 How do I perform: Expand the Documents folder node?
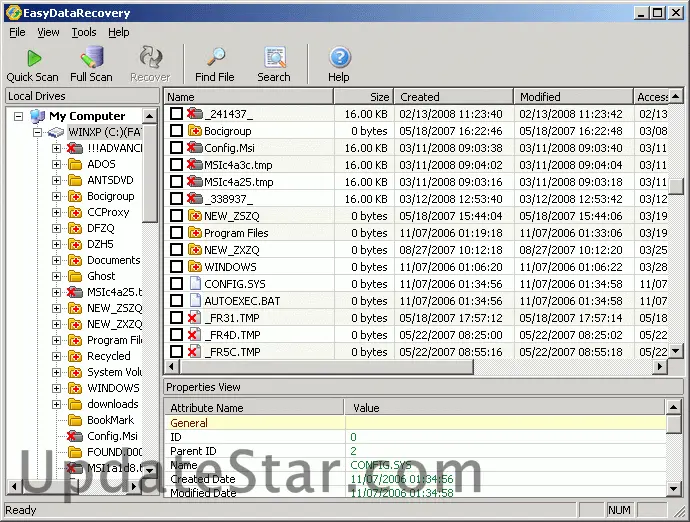pyautogui.click(x=56, y=261)
